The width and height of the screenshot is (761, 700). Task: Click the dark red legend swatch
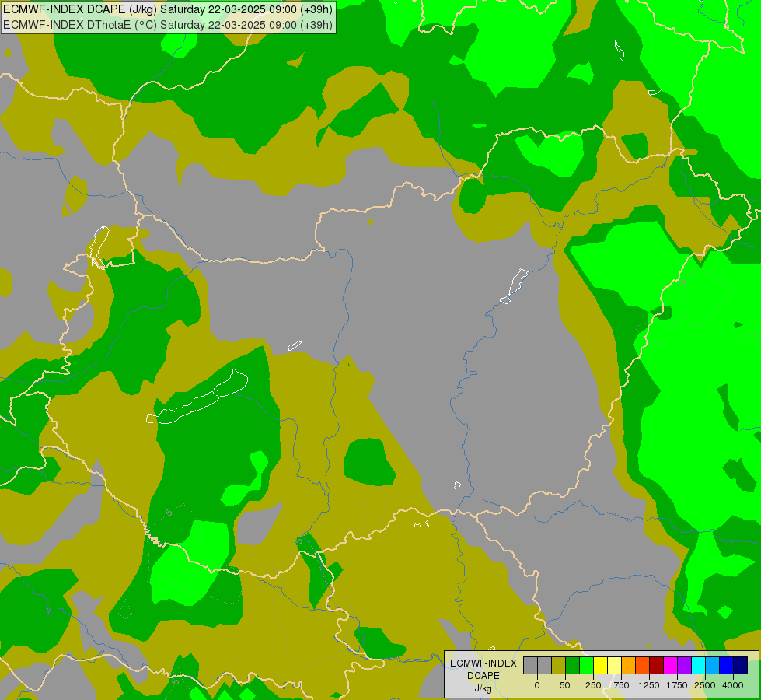point(657,666)
